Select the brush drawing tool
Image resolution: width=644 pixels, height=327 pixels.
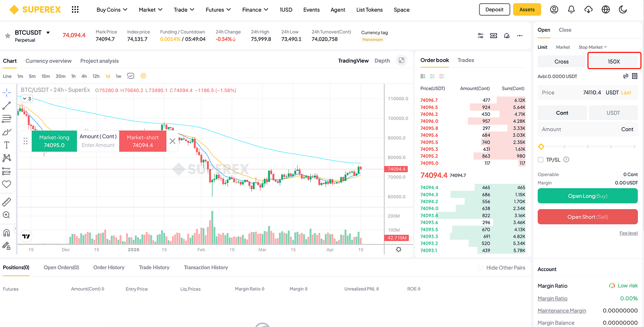click(x=7, y=132)
